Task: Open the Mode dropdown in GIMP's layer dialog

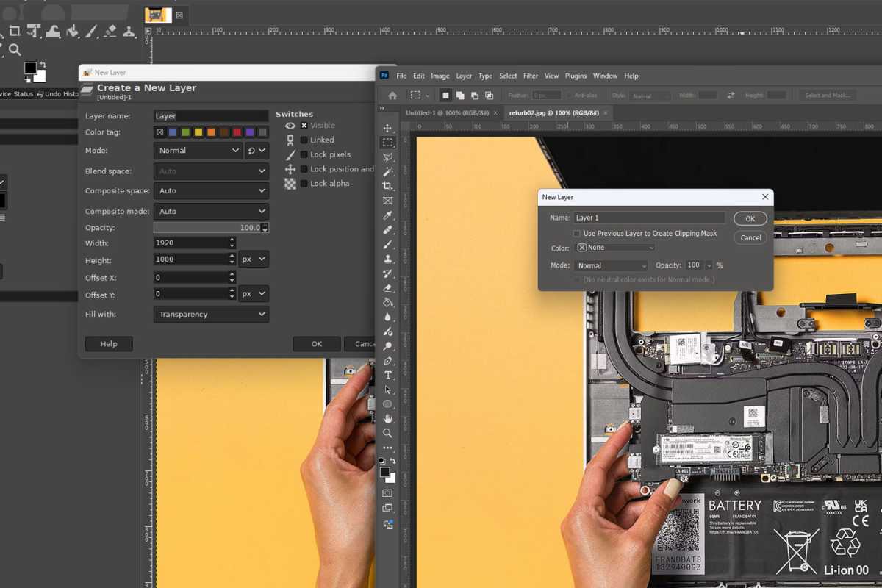Action: [x=197, y=150]
